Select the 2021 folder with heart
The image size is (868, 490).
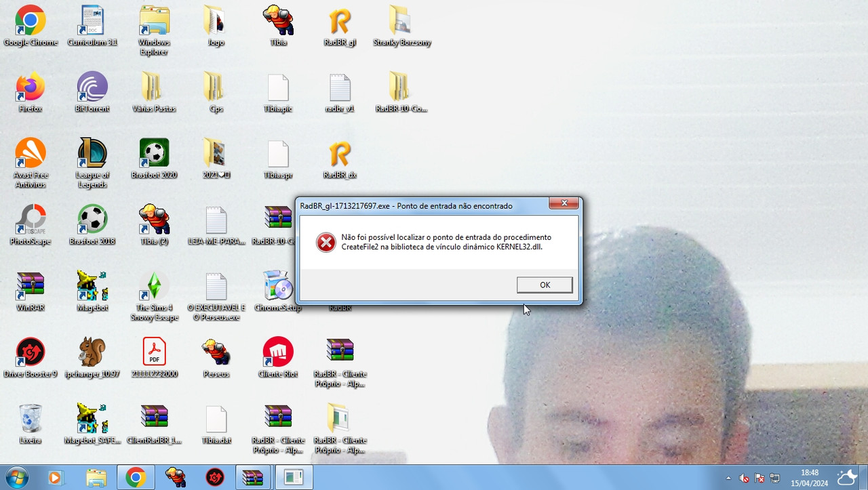point(216,159)
